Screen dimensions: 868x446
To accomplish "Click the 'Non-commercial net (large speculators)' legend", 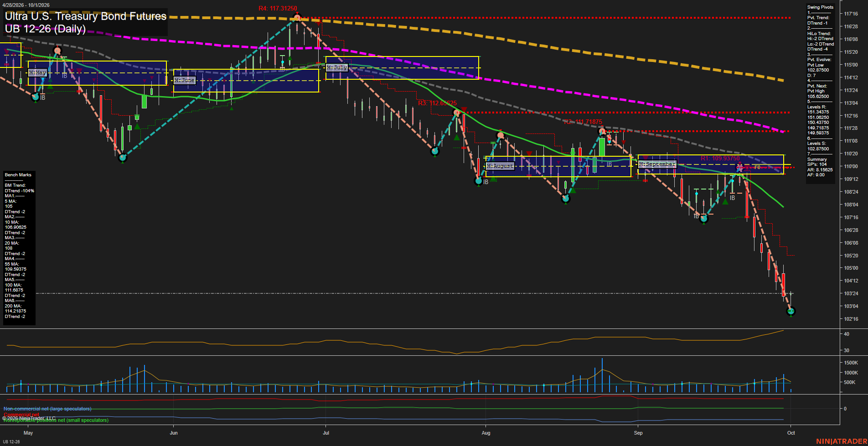I will tap(47, 409).
